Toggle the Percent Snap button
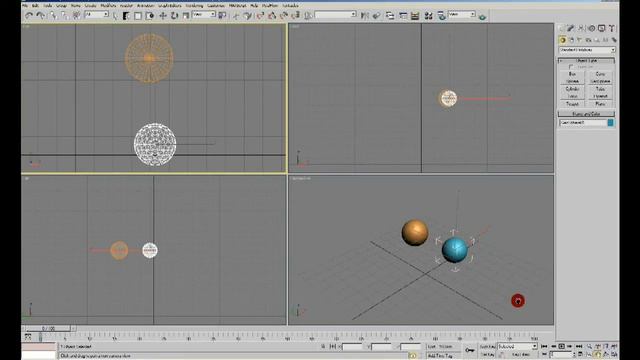The width and height of the screenshot is (640, 360). (x=284, y=16)
